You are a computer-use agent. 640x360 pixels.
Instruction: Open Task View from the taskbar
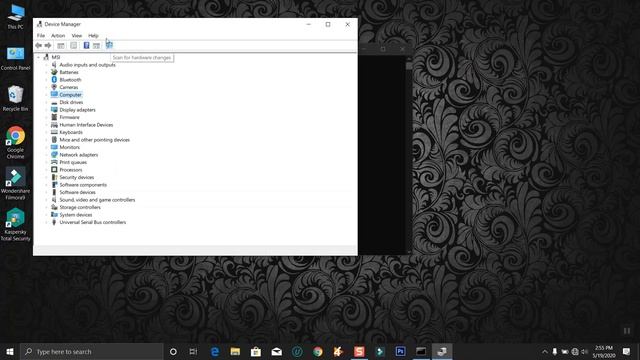[x=193, y=351]
